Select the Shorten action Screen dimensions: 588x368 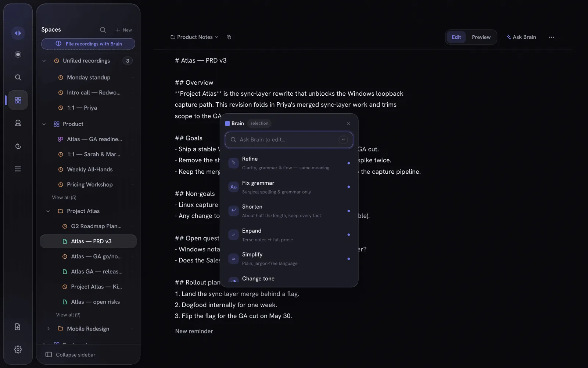[289, 211]
